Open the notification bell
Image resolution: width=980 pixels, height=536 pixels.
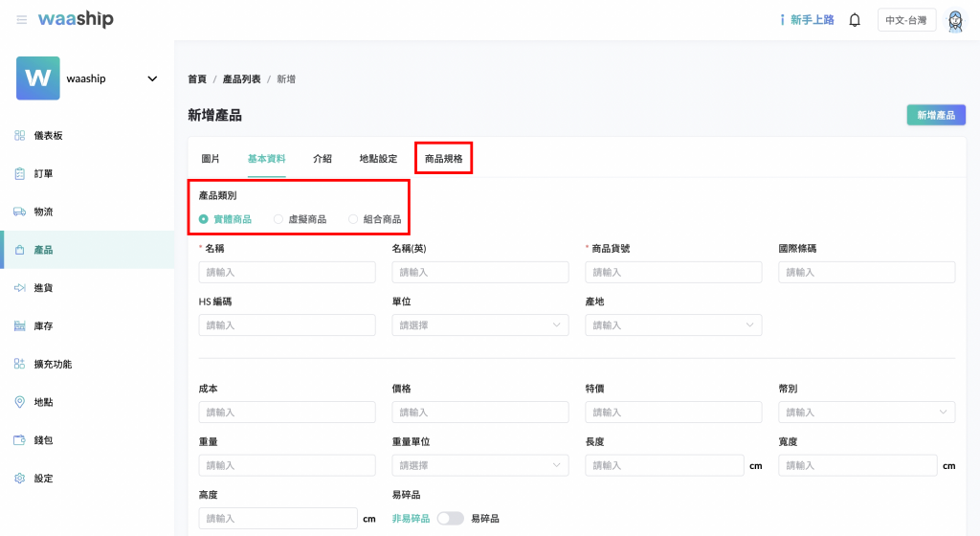pos(855,20)
